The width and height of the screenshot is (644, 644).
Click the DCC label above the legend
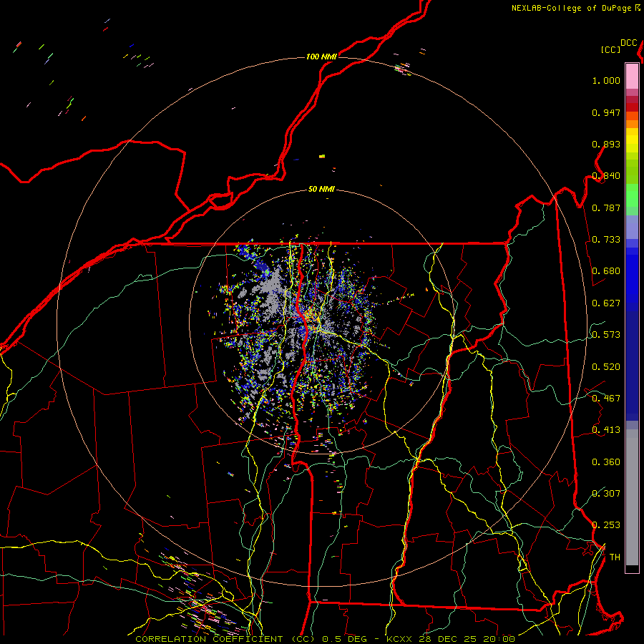(629, 43)
